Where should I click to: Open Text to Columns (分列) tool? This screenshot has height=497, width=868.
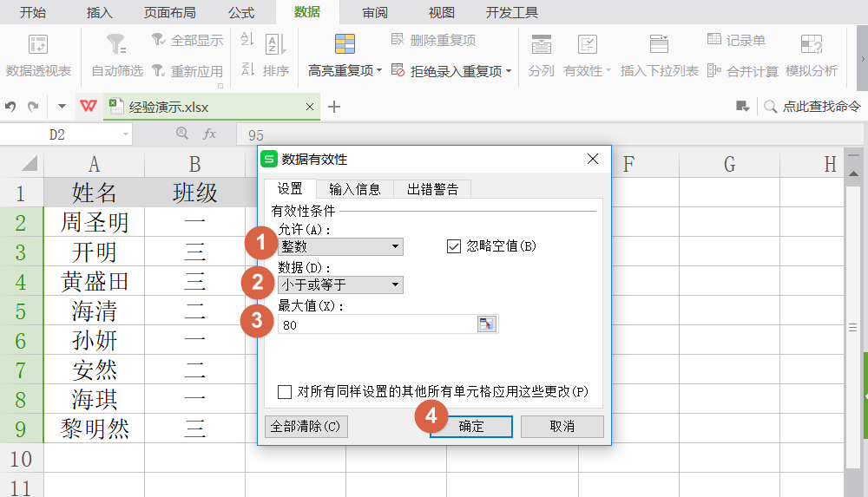click(541, 55)
